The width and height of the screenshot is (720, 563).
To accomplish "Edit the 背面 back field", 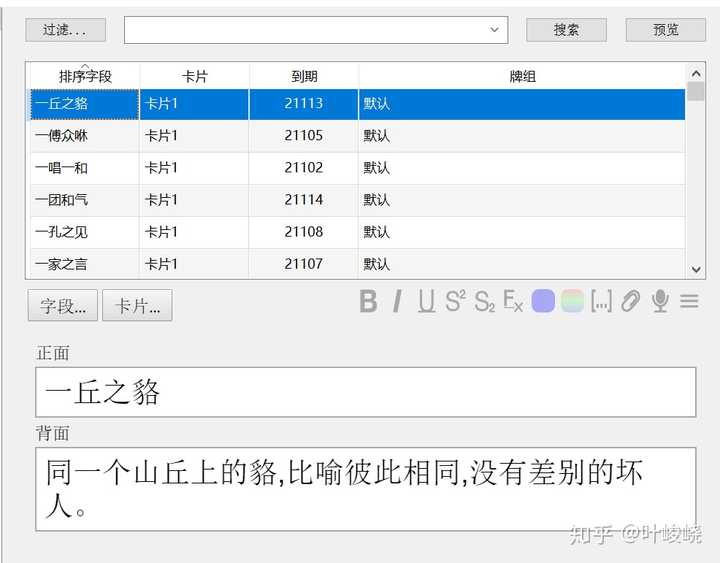I will pyautogui.click(x=366, y=489).
